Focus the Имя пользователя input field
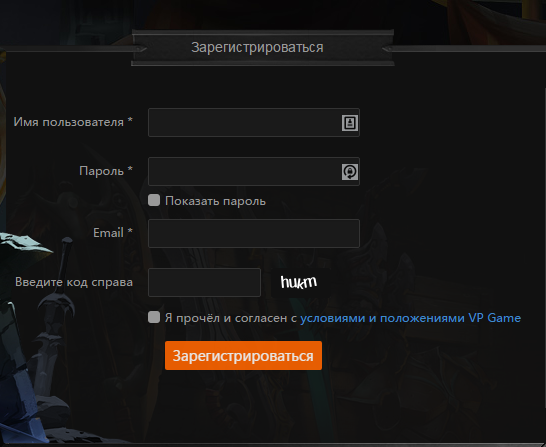Viewport: 546px width, 447px height. (x=254, y=123)
